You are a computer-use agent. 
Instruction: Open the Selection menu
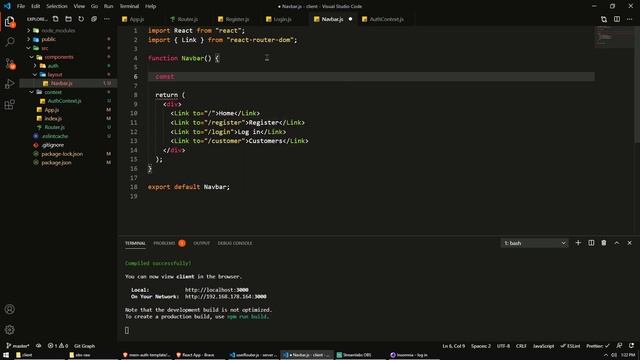57,6
